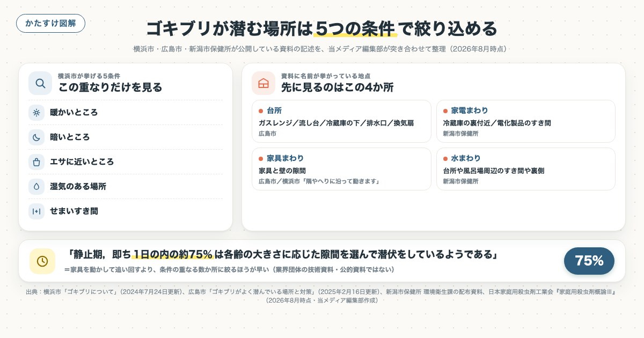This screenshot has width=644, height=338.
Task: Select the 台所 card
Action: [x=341, y=121]
